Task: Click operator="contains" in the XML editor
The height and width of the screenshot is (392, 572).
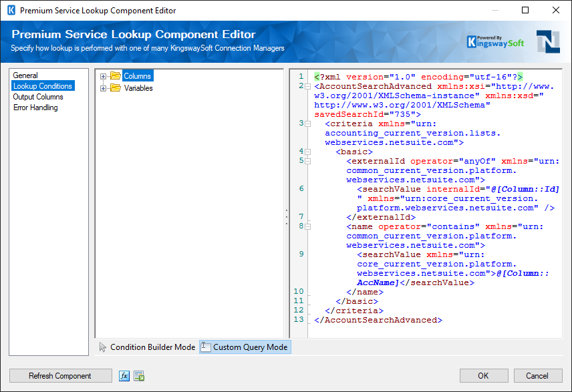Action: coord(428,226)
